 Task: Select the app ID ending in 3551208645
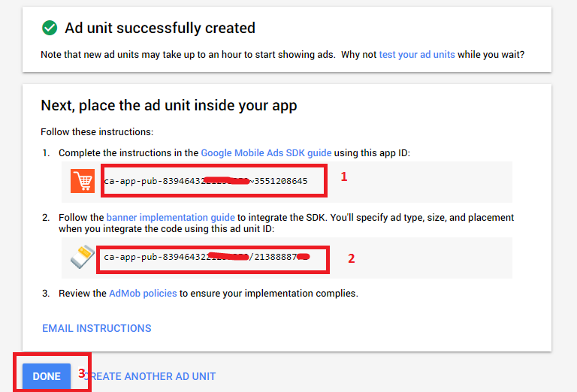[x=206, y=181]
